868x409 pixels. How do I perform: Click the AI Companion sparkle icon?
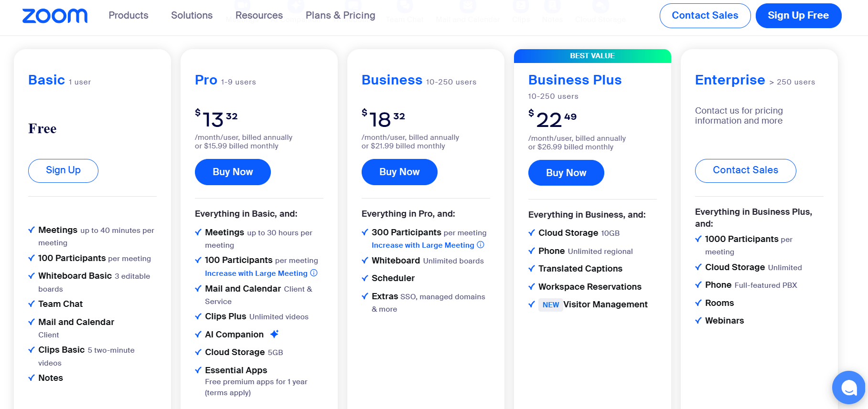point(274,334)
